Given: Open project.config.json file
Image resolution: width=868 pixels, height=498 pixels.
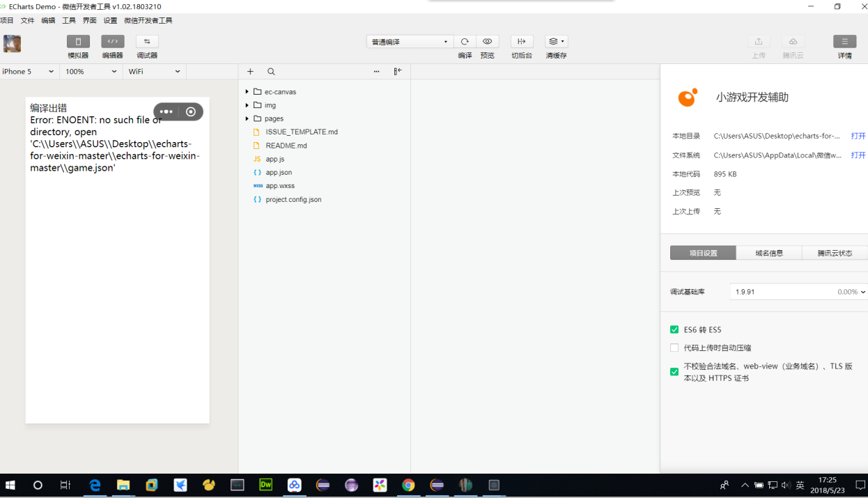Looking at the screenshot, I should (293, 200).
